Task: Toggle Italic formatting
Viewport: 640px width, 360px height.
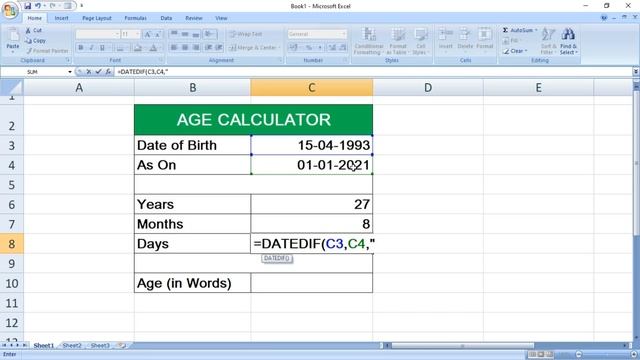Action: coord(91,48)
